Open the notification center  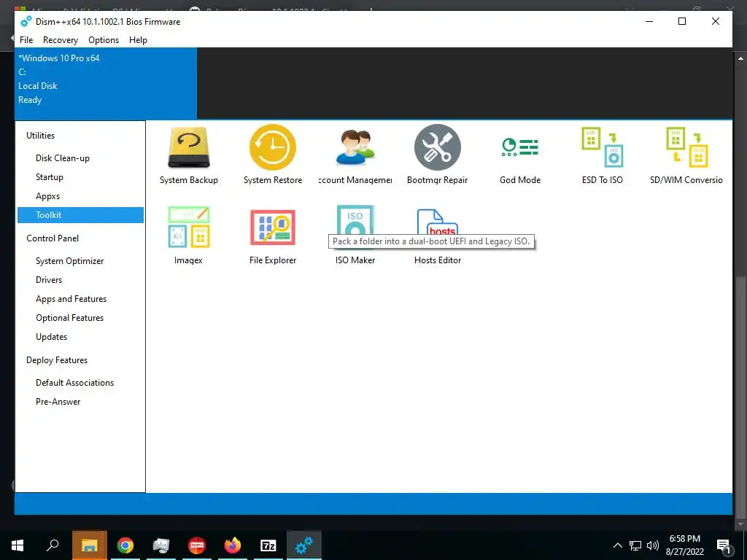click(x=724, y=545)
